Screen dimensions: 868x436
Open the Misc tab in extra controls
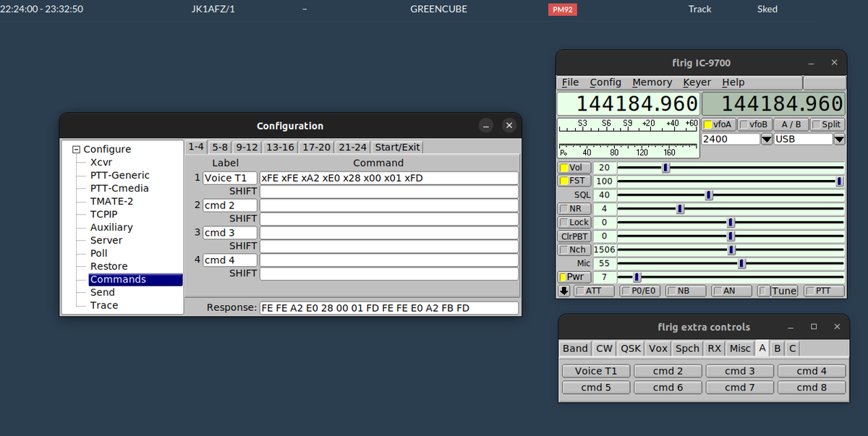(739, 349)
